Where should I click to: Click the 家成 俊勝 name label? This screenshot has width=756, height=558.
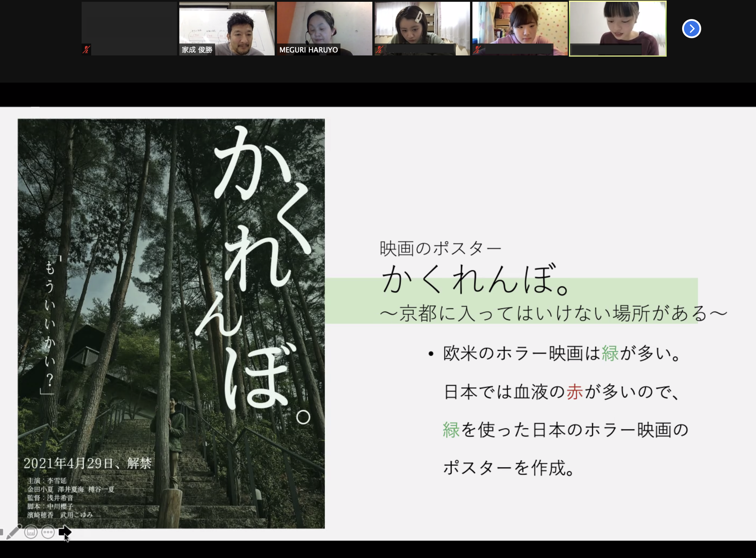tap(197, 50)
